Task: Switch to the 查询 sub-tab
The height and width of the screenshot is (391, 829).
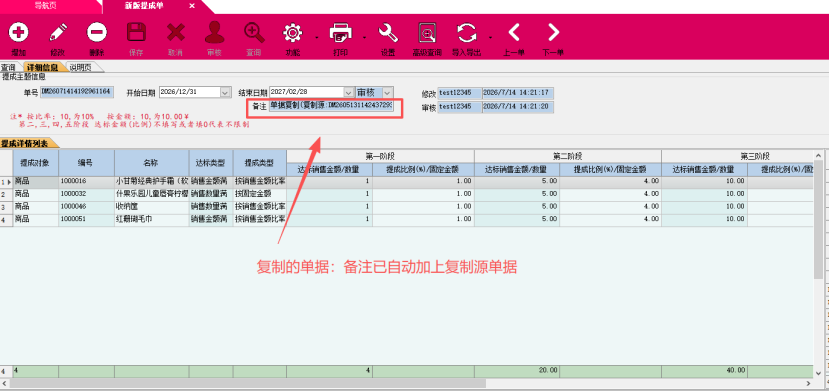Action: coord(8,68)
